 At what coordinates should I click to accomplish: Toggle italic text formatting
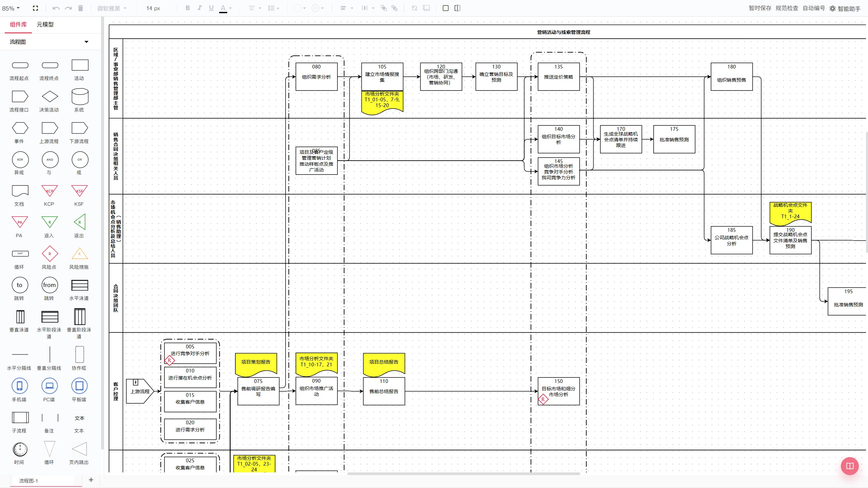(x=199, y=8)
